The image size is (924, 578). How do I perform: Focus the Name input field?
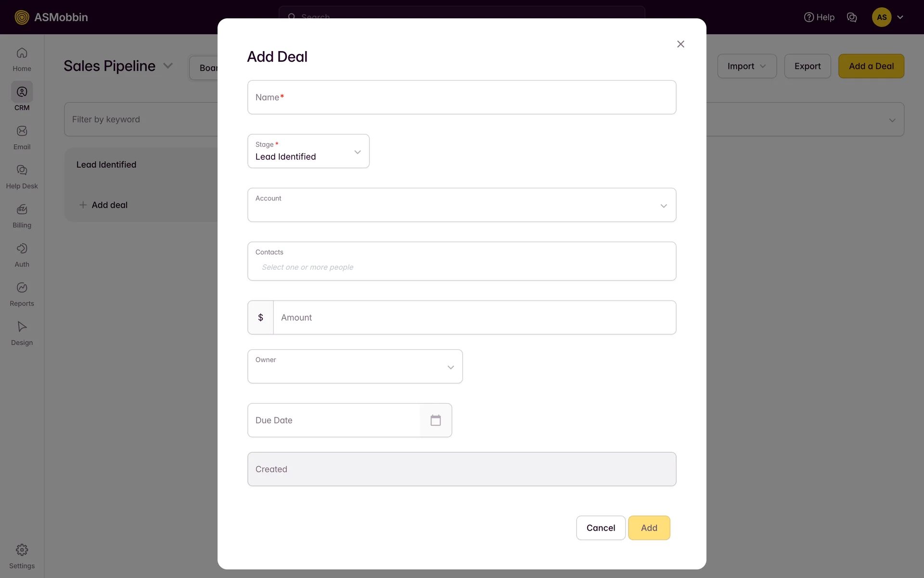(x=462, y=97)
